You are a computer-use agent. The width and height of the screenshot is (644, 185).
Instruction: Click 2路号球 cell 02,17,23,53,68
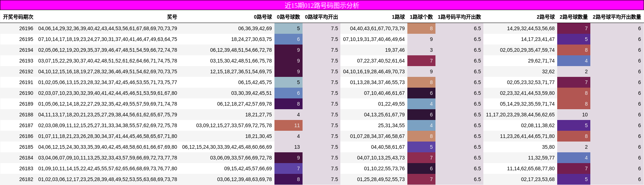(x=538, y=179)
